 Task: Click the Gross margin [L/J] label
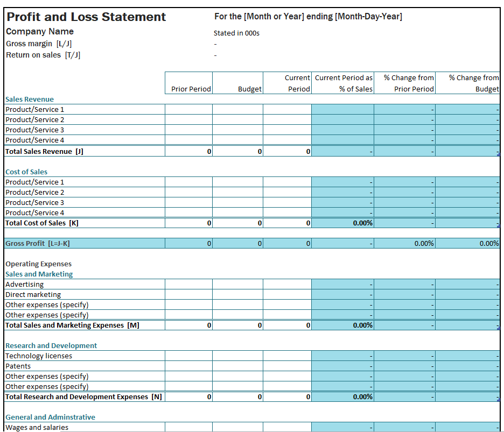pyautogui.click(x=39, y=44)
